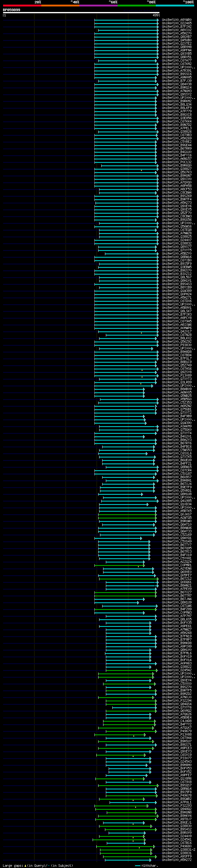Open hit UniRef100_B7FIH2
The image size is (197, 868).
pyautogui.click(x=176, y=26)
